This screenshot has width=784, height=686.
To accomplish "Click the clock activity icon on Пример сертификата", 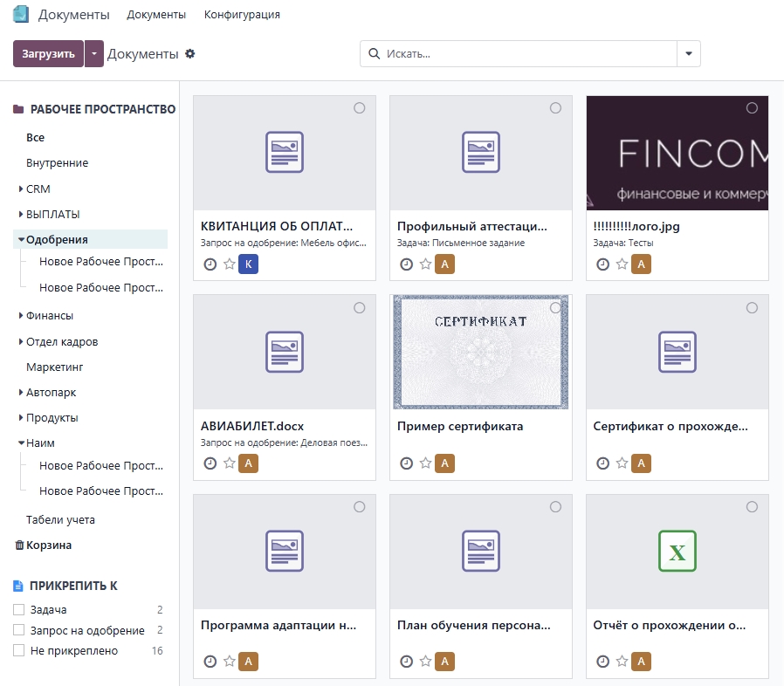I will 406,463.
